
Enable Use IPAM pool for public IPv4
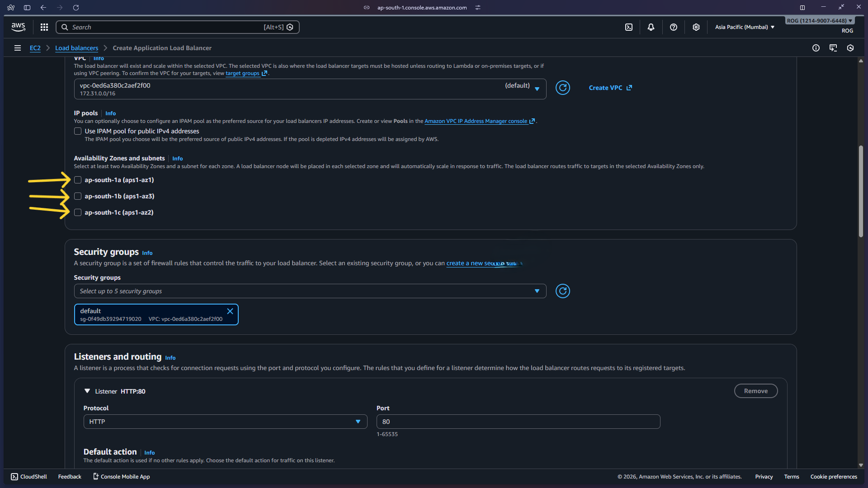point(78,131)
